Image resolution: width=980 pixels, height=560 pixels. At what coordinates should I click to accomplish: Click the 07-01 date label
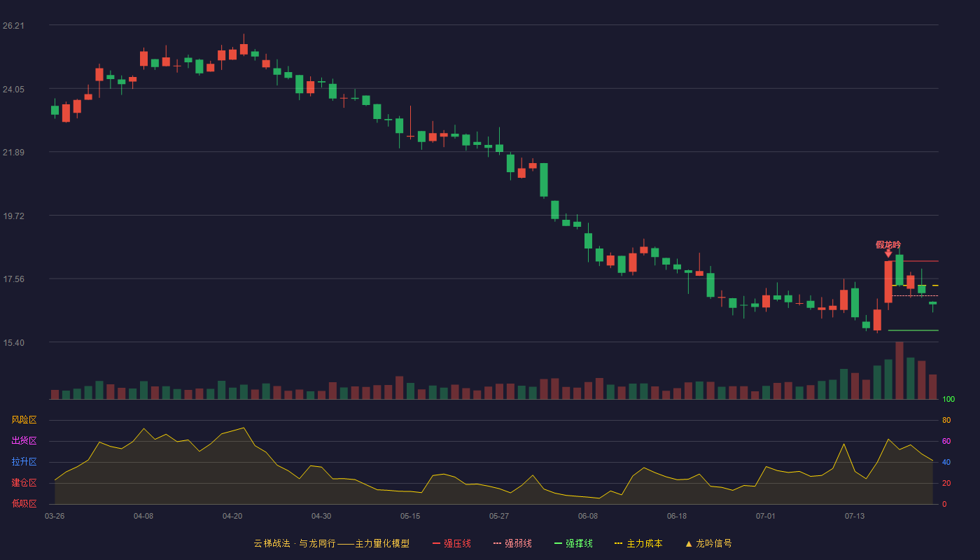[766, 516]
